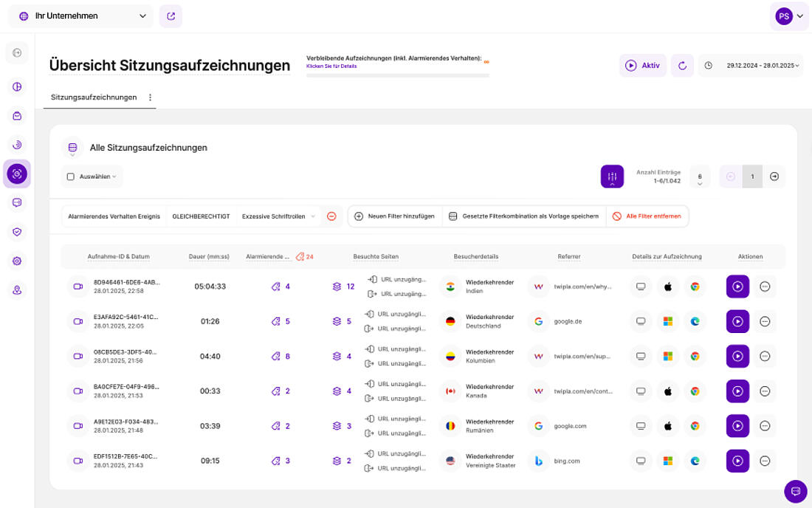
Task: Play the recording from Kanada visitor
Action: [737, 391]
